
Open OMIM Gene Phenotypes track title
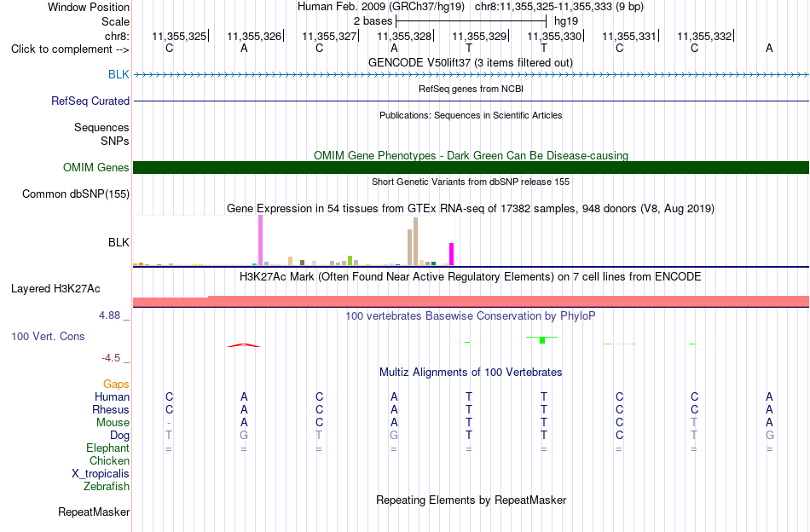(471, 155)
